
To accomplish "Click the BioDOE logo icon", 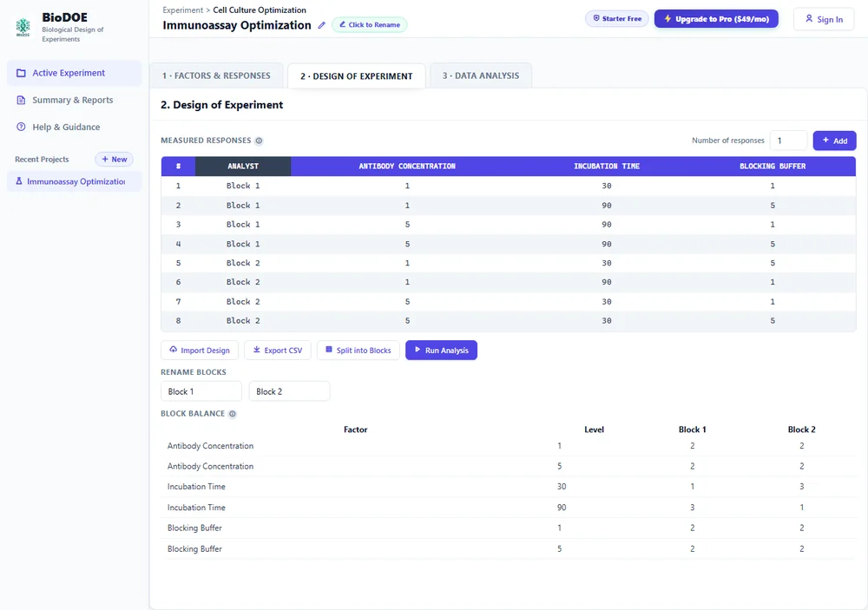I will (x=23, y=27).
